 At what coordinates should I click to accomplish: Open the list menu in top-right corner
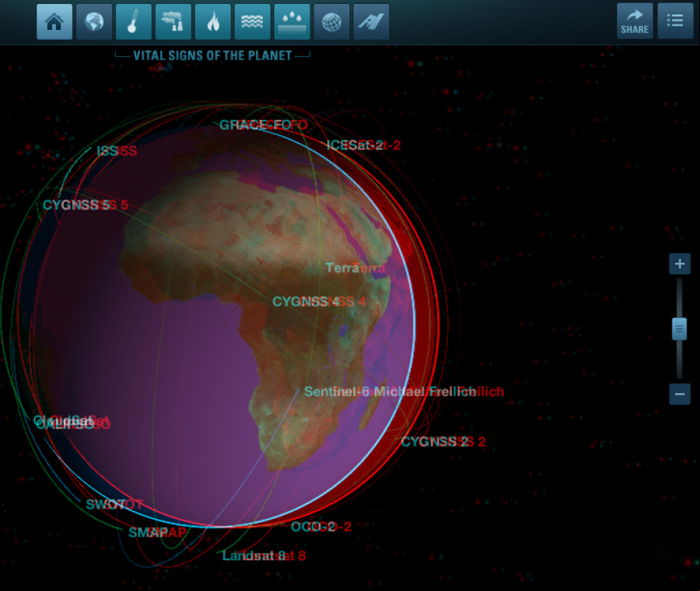(675, 21)
